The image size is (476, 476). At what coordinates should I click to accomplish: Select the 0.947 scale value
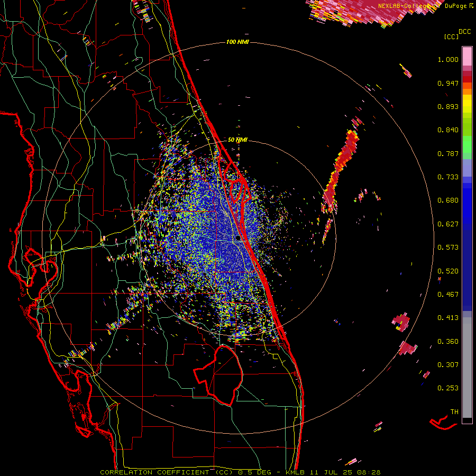coord(448,83)
